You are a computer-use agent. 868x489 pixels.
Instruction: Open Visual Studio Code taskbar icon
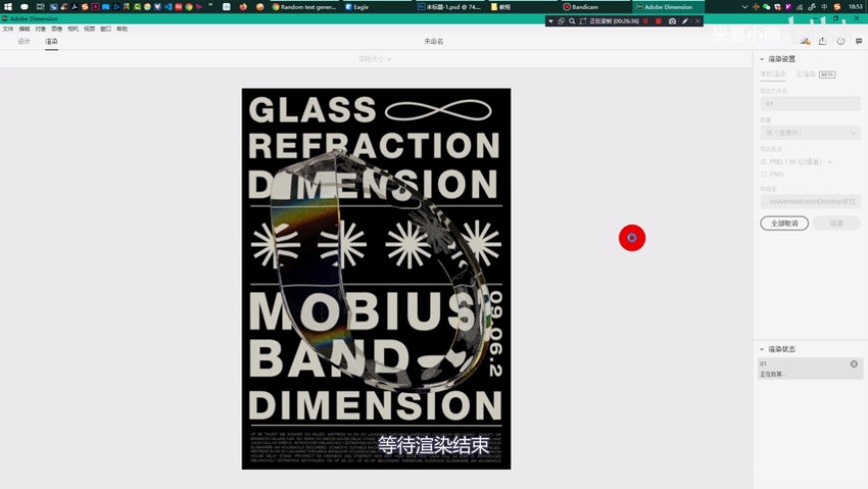pos(169,7)
